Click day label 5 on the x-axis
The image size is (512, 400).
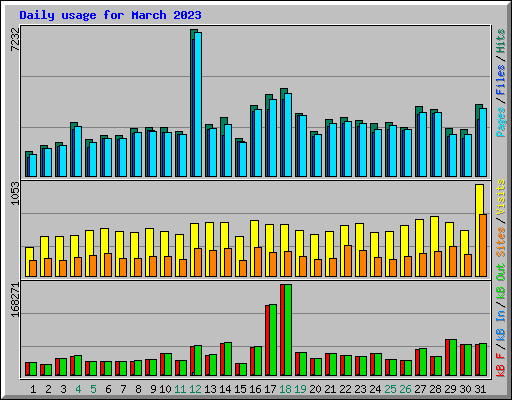point(93,389)
